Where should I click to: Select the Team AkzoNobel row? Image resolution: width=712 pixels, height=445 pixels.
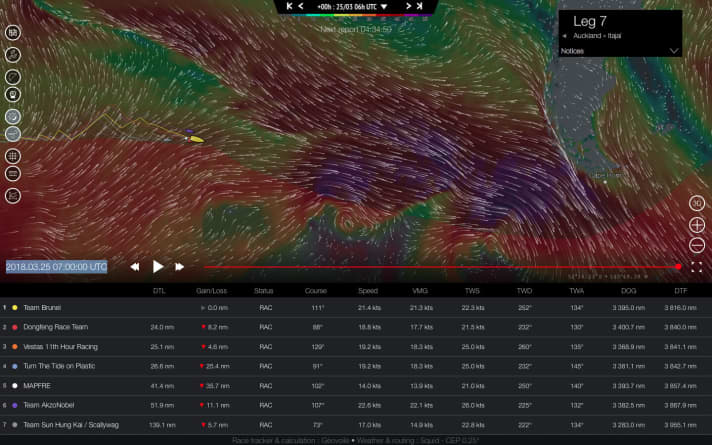(356, 405)
